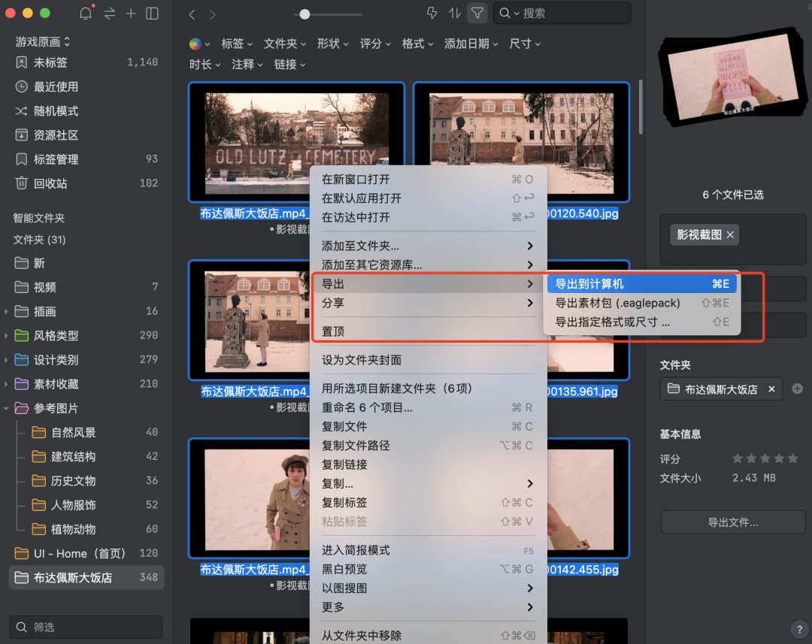Toggle the sidebar layout icon
Image resolution: width=812 pixels, height=644 pixels.
pos(152,14)
